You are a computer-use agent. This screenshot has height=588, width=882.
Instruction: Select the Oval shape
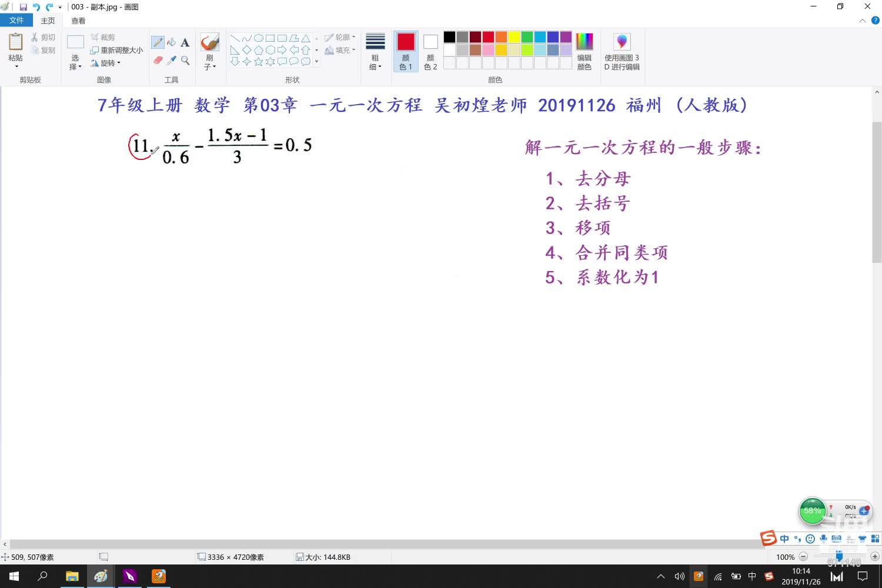click(259, 38)
